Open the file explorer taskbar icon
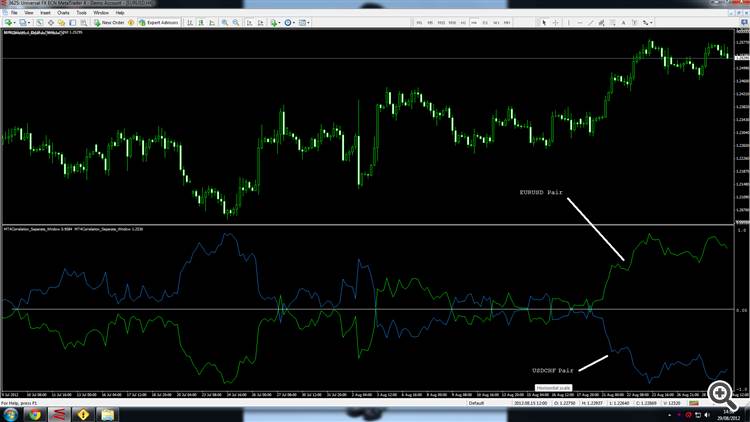Screen dimensions: 750x422 107,414
